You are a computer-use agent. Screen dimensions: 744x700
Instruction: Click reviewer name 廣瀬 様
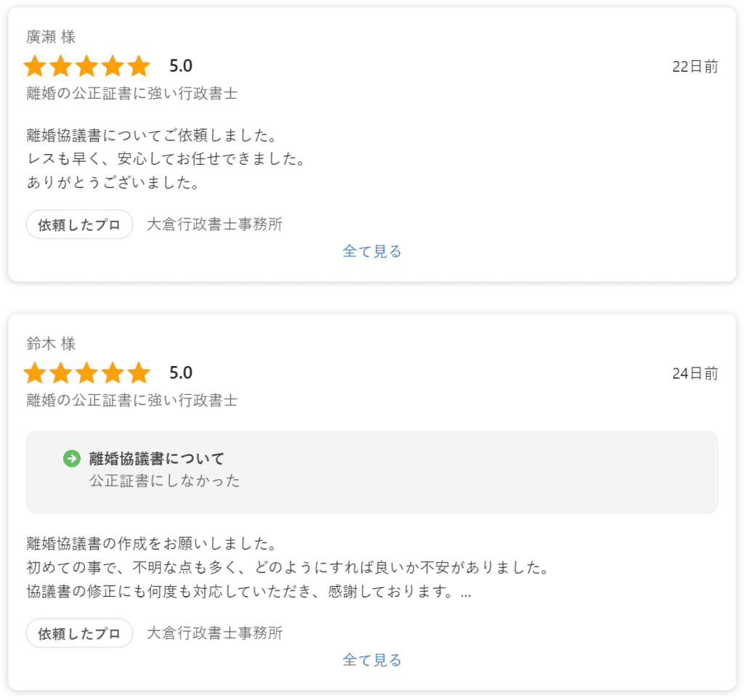[51, 37]
